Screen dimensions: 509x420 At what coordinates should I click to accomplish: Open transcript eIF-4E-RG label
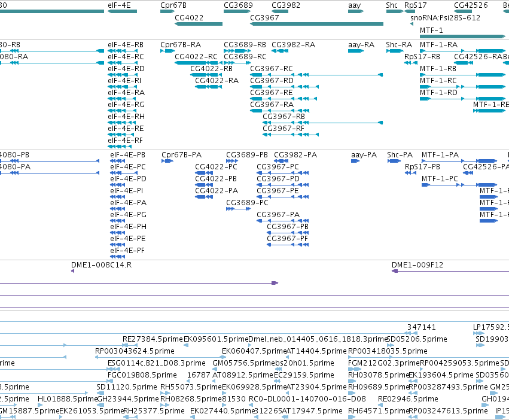126,105
